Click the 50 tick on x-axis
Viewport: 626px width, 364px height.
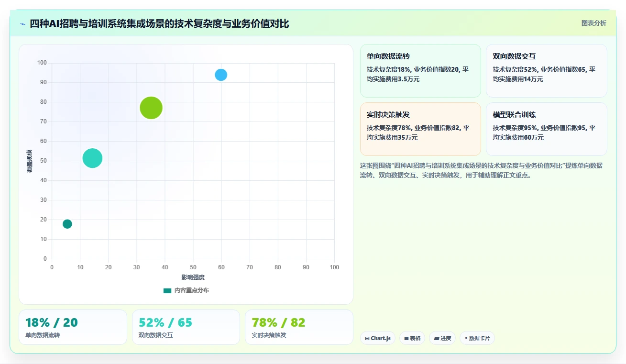(193, 267)
